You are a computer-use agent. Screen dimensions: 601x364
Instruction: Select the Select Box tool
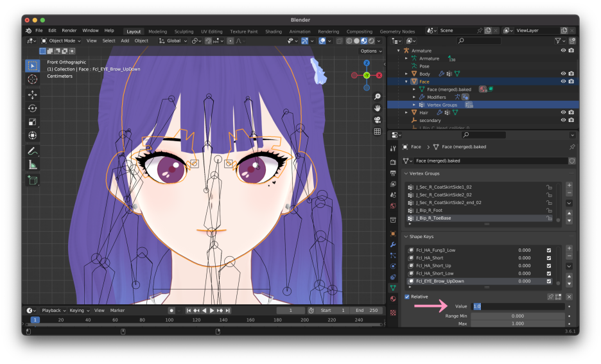tap(33, 66)
